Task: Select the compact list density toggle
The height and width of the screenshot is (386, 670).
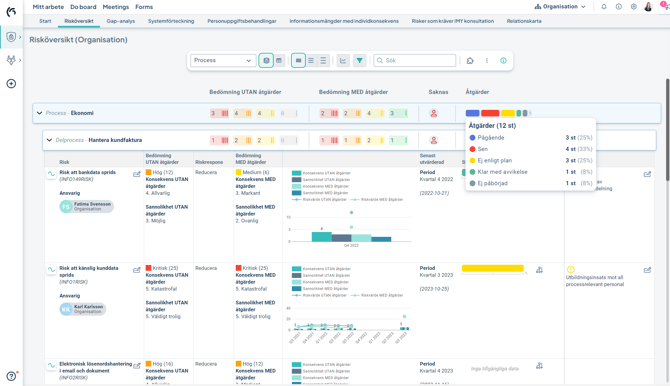Action: [x=323, y=61]
